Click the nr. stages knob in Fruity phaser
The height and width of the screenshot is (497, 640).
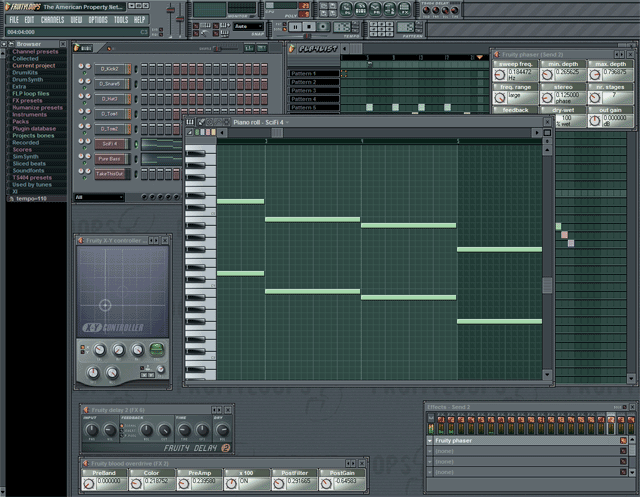point(595,98)
